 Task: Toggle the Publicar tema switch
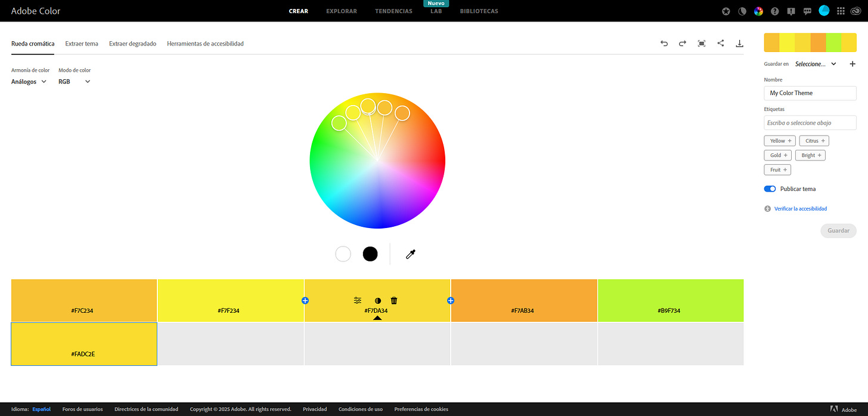point(770,189)
